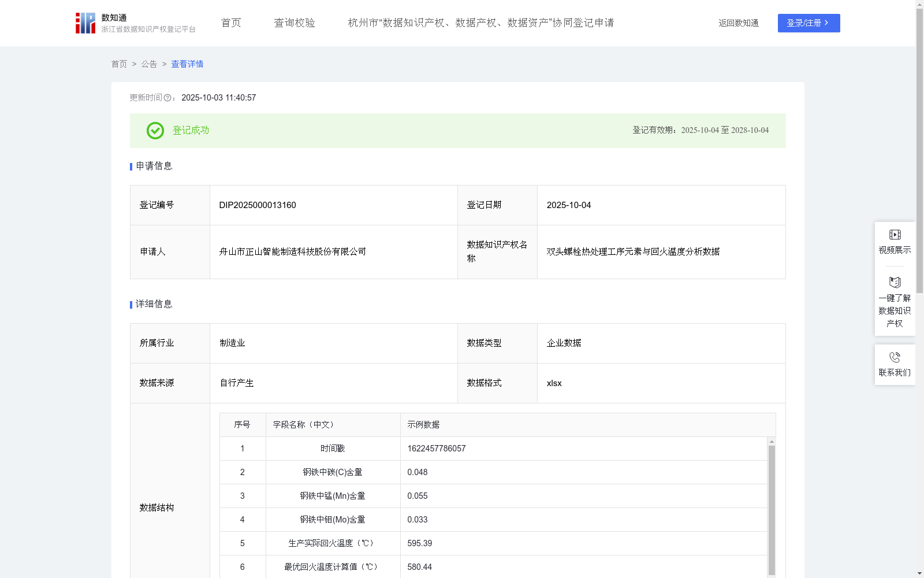Click the inner table scroll-up arrow

pyautogui.click(x=772, y=441)
